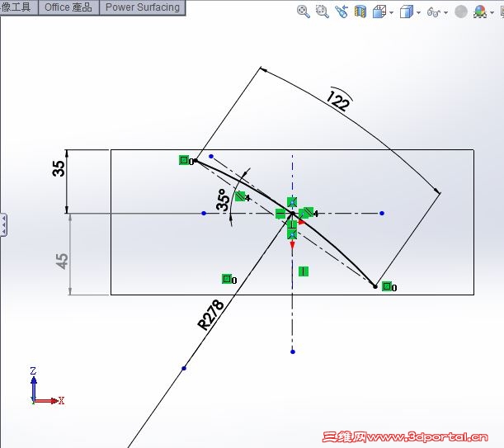
Task: Select the blue endpoint at horizontal centerline's right end
Action: [382, 213]
